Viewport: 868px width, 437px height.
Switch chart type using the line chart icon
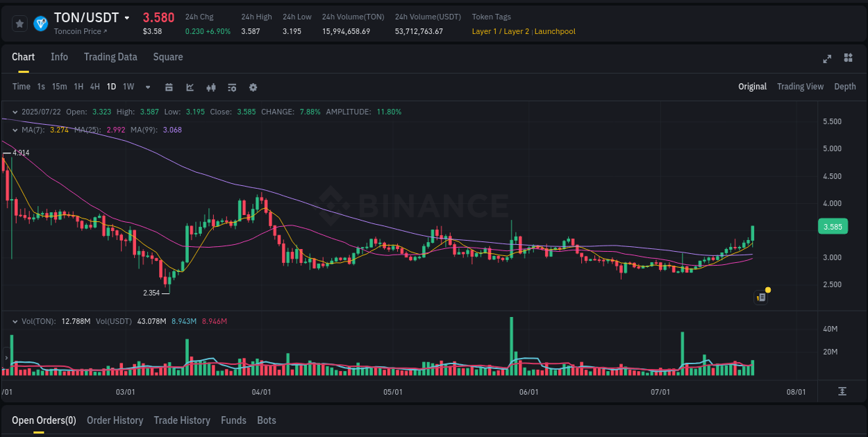point(190,87)
